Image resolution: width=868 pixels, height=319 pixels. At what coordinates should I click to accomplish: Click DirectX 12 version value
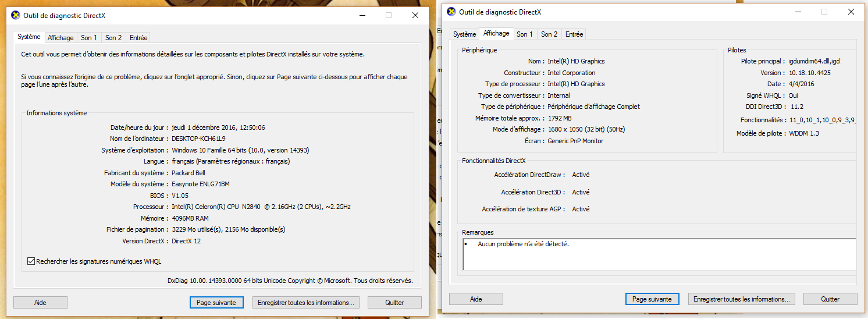(x=186, y=241)
